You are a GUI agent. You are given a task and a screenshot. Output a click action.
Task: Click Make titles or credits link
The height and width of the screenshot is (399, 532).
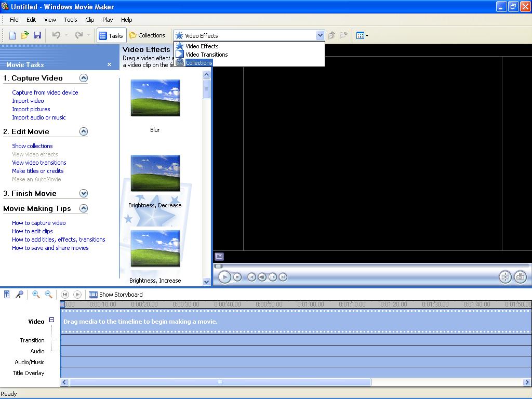37,171
